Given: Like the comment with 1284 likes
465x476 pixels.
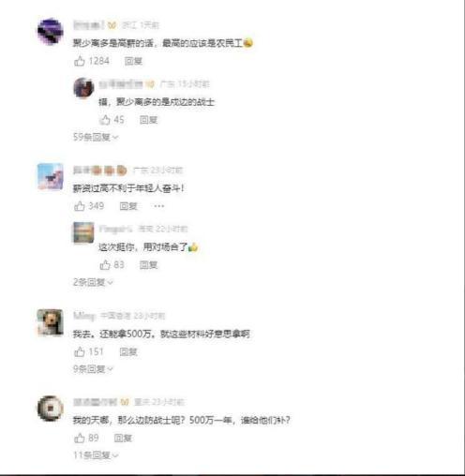Looking at the screenshot, I should [80, 61].
